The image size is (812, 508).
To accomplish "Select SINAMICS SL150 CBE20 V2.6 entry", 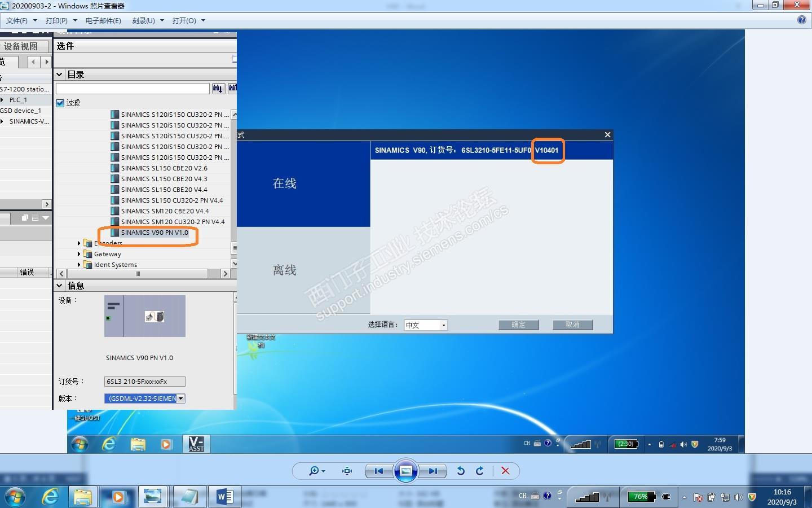I will [164, 168].
